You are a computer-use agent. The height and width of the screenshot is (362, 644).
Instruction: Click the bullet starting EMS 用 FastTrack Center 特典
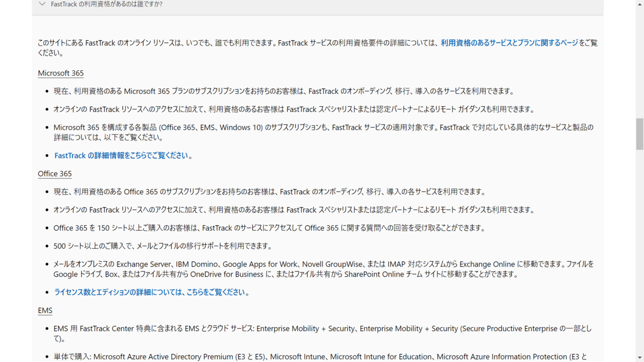click(x=323, y=334)
